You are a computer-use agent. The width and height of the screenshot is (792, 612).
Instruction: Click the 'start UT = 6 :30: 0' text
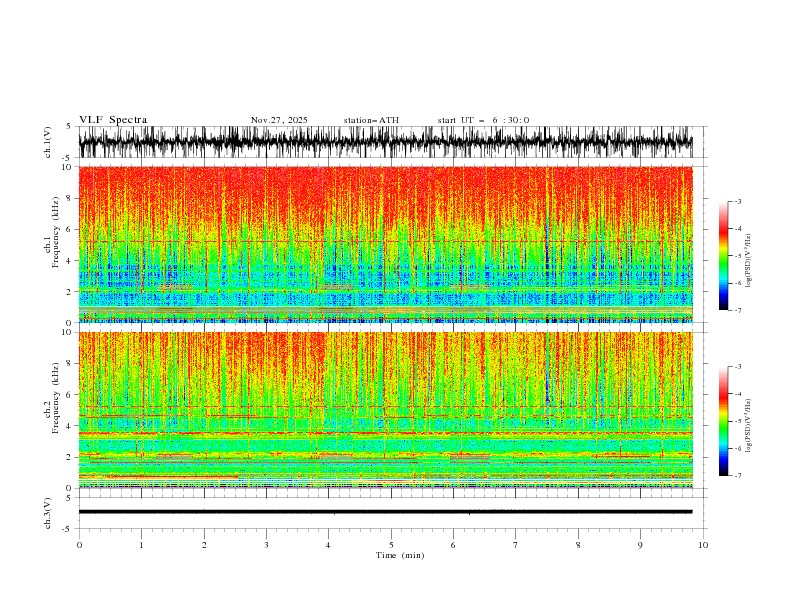point(483,120)
